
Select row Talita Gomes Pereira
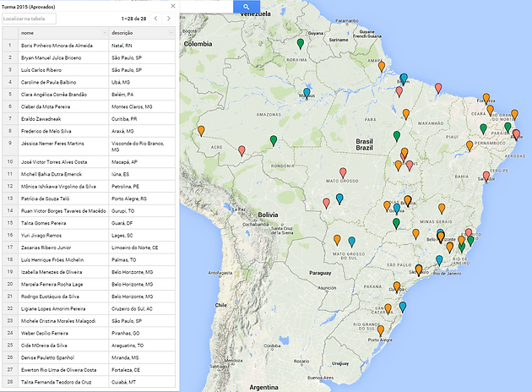(x=89, y=223)
